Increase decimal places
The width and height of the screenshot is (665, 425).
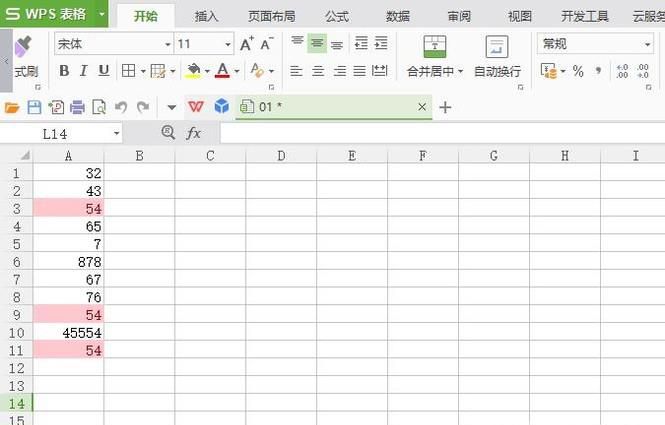point(622,71)
